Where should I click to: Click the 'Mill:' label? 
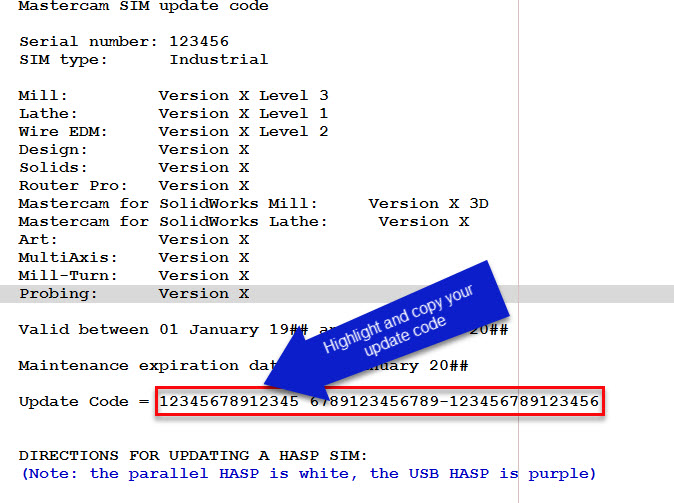pyautogui.click(x=43, y=95)
